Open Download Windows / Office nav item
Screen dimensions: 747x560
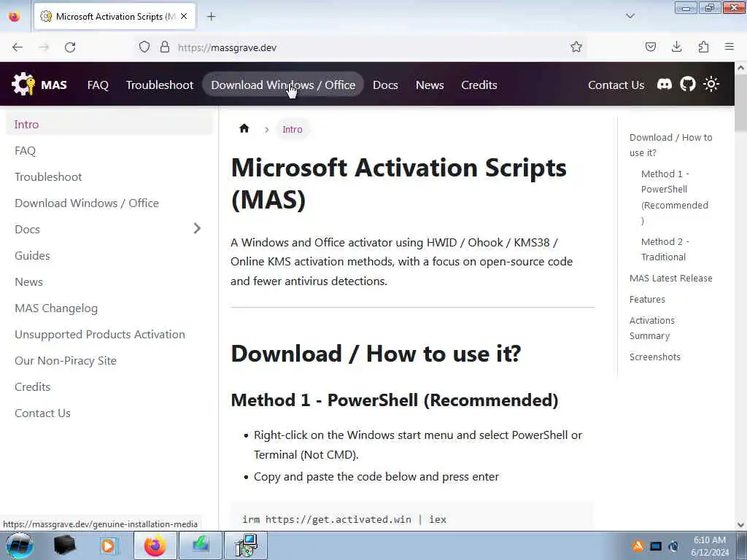(283, 85)
